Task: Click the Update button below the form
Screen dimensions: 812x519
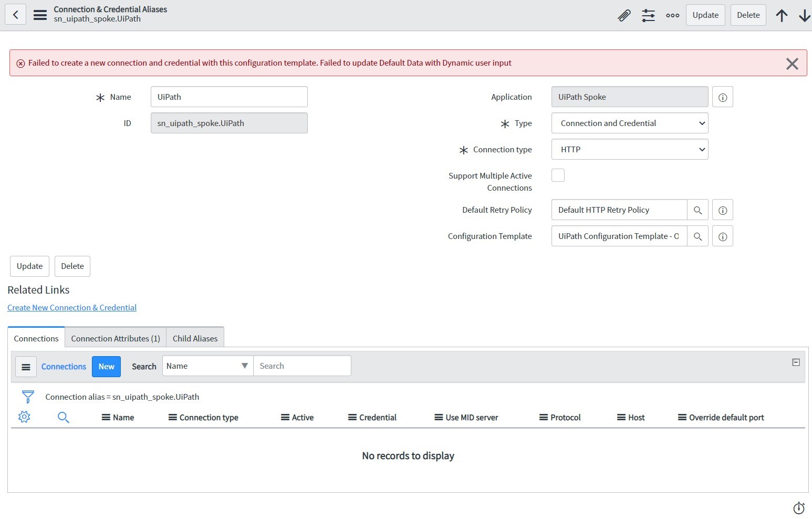Action: pos(29,266)
